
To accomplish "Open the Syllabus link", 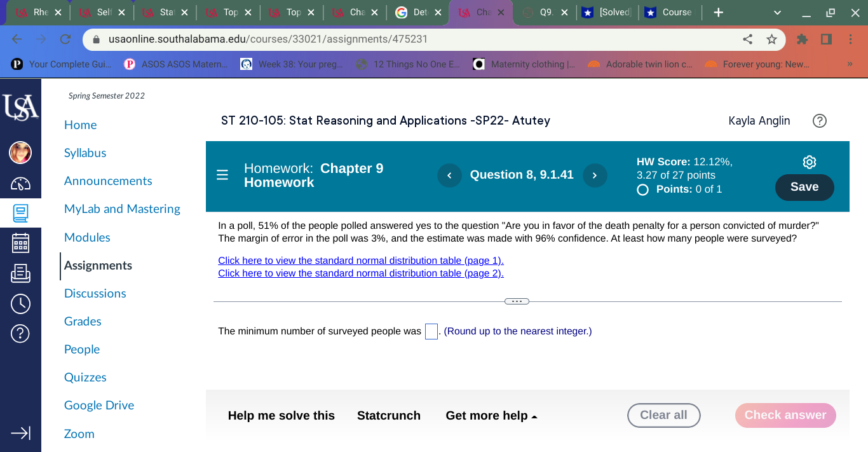I will click(85, 153).
